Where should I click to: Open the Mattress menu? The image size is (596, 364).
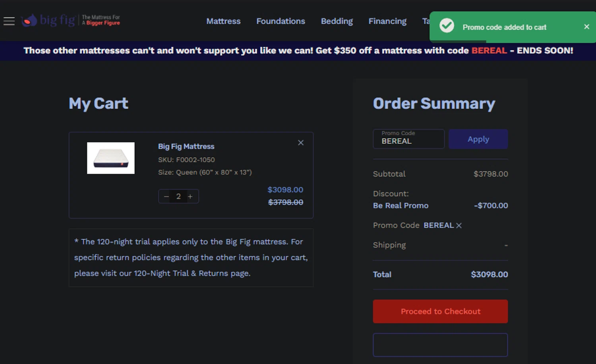coord(223,21)
